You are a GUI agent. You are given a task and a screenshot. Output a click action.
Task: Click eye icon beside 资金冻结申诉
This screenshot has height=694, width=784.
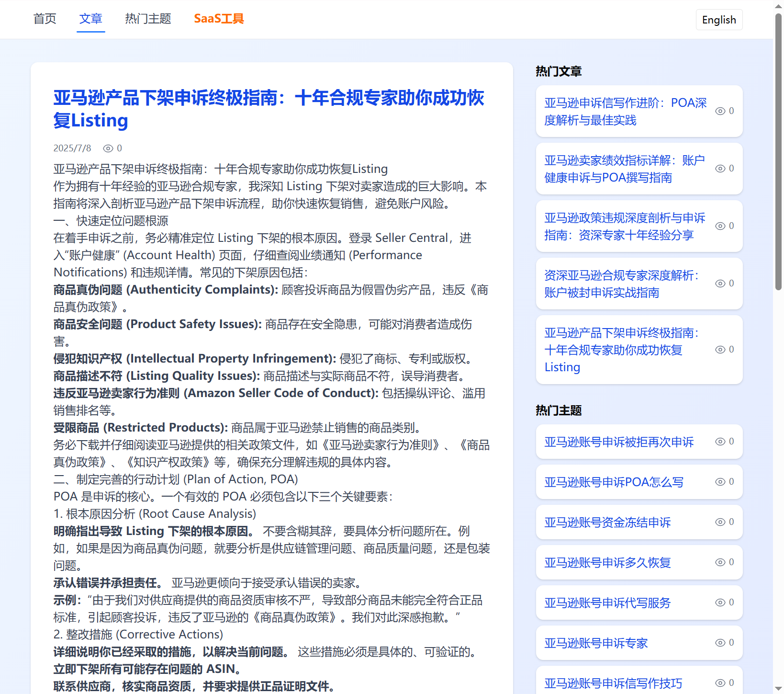pos(720,522)
